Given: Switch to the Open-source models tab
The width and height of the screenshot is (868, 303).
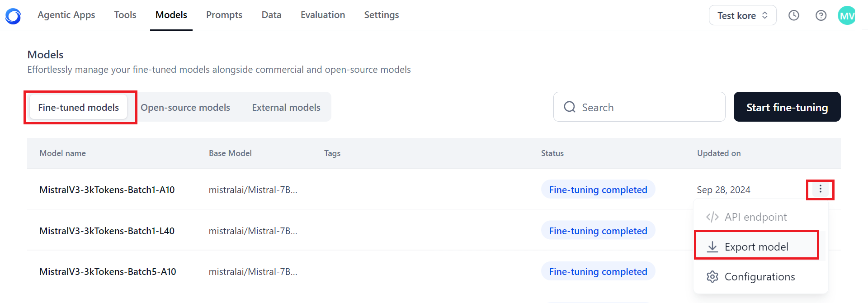Looking at the screenshot, I should 185,107.
